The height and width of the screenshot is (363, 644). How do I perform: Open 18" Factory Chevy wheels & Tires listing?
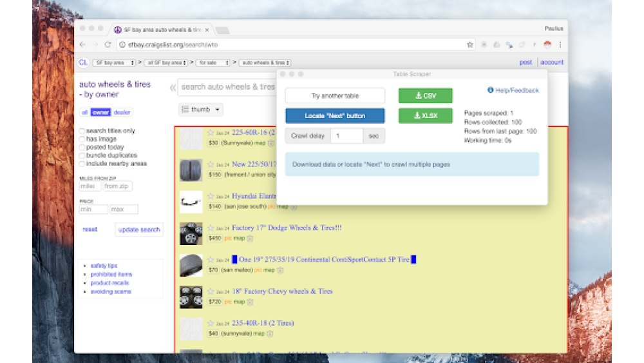click(x=282, y=291)
